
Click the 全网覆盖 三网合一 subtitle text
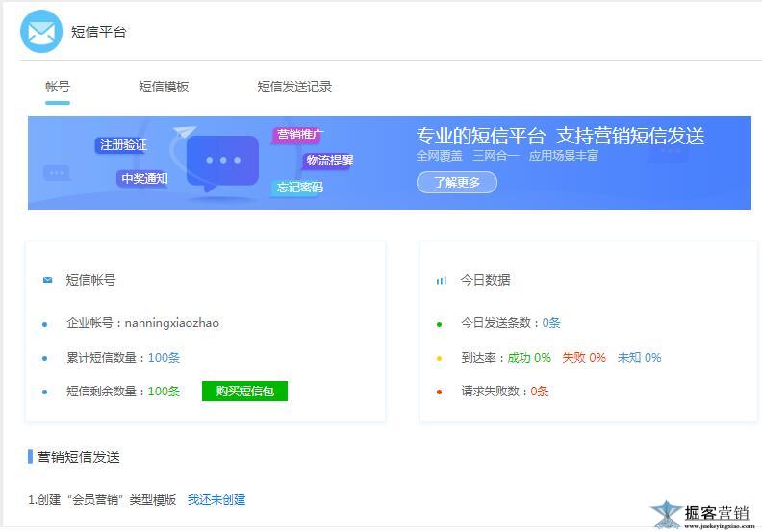click(468, 156)
